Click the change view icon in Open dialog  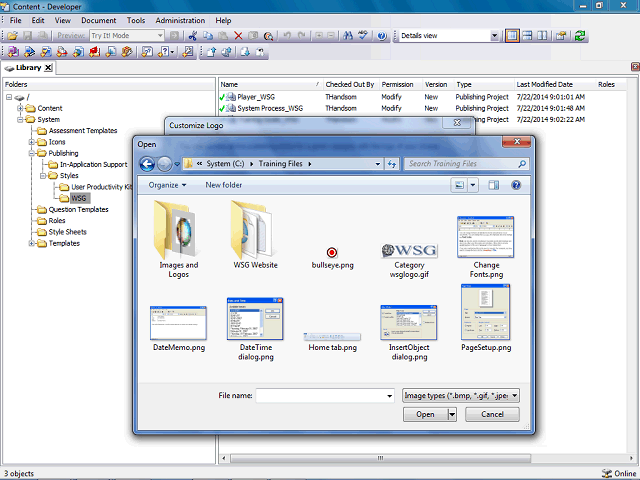pyautogui.click(x=460, y=185)
